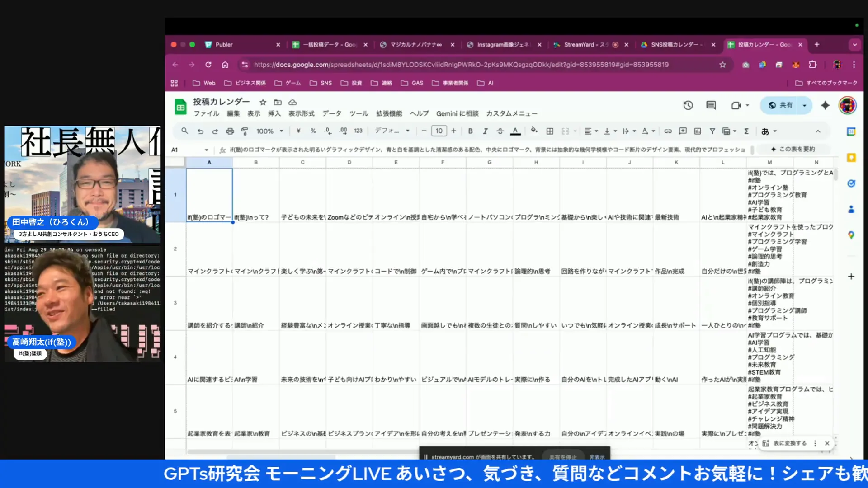Toggle italic formatting

pyautogui.click(x=485, y=131)
